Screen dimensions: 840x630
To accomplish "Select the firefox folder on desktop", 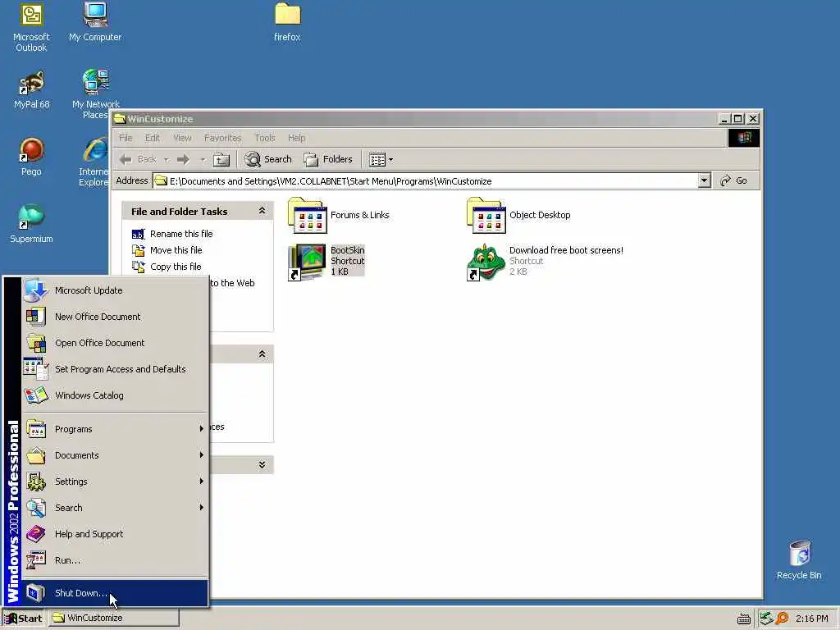I will point(287,22).
